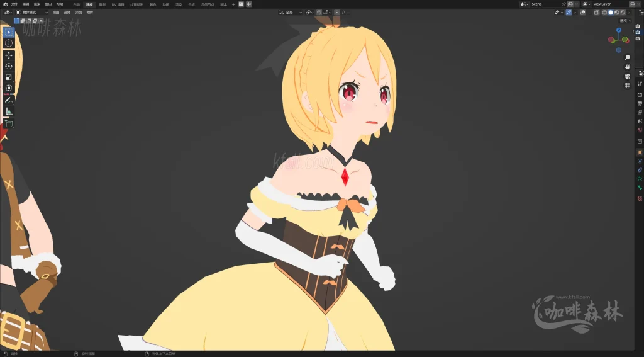Open the Object Data armature properties tab

pyautogui.click(x=640, y=179)
